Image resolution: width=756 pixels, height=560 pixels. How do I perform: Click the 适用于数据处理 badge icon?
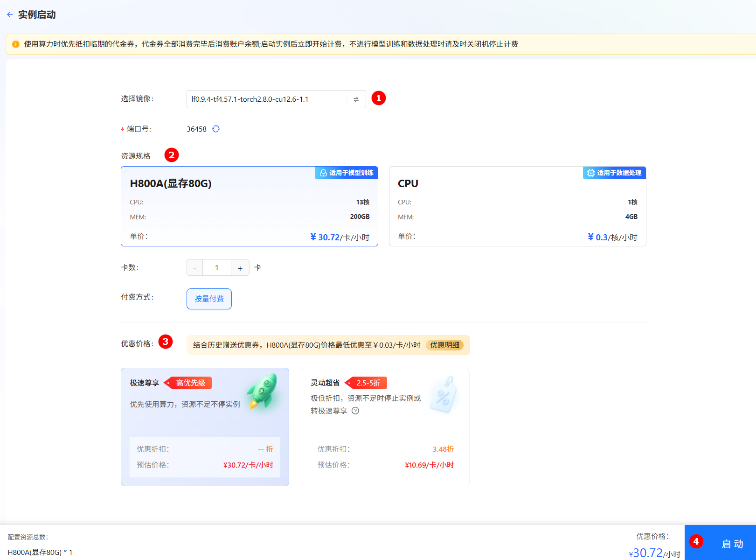pyautogui.click(x=590, y=173)
